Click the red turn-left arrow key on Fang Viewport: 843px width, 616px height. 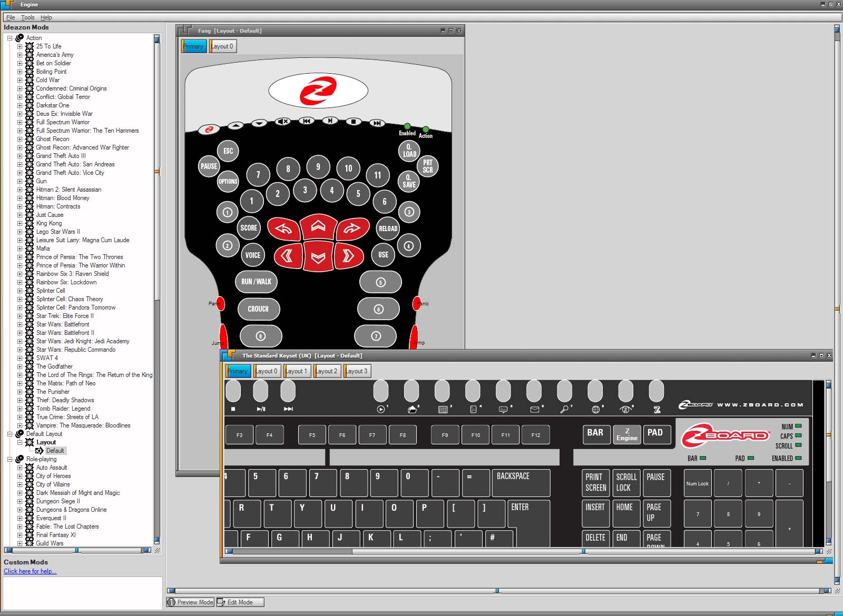coord(284,228)
